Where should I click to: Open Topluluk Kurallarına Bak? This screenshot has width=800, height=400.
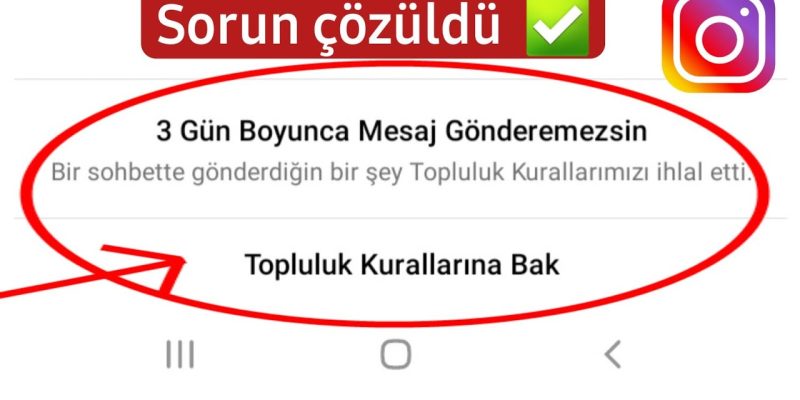tap(402, 265)
